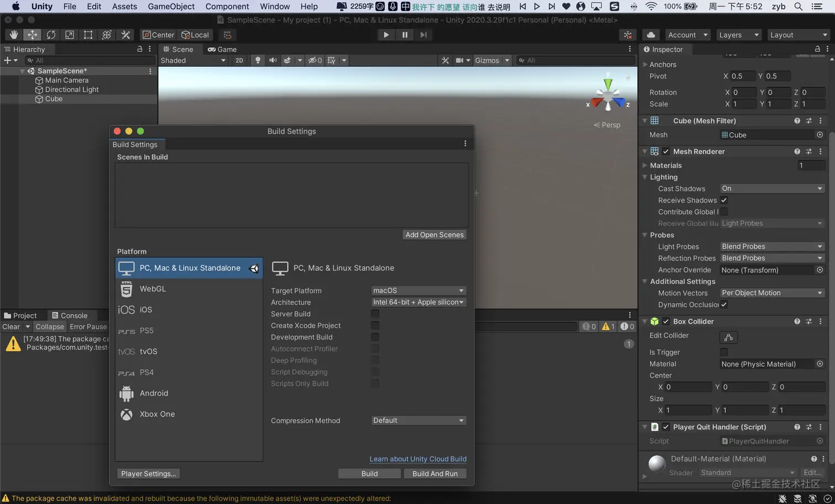Image resolution: width=835 pixels, height=504 pixels.
Task: Open Player Quit Handler more options menu
Action: click(820, 427)
